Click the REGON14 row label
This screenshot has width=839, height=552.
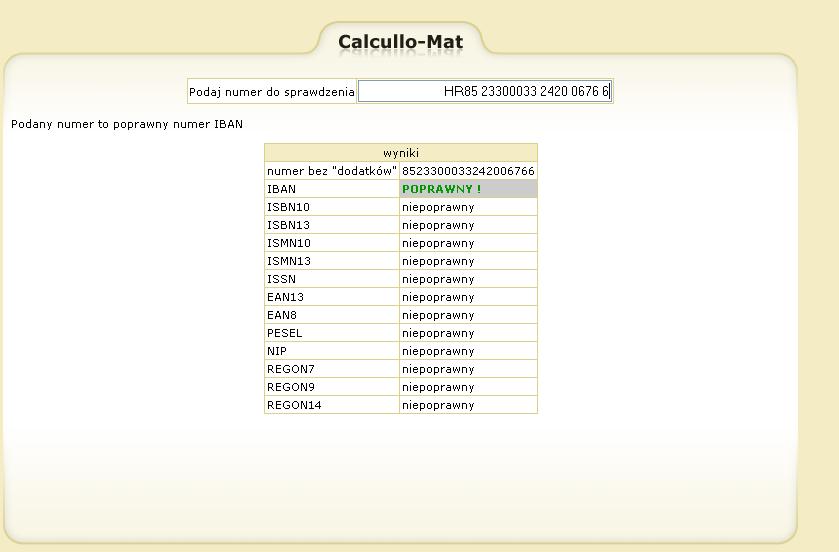tap(294, 405)
